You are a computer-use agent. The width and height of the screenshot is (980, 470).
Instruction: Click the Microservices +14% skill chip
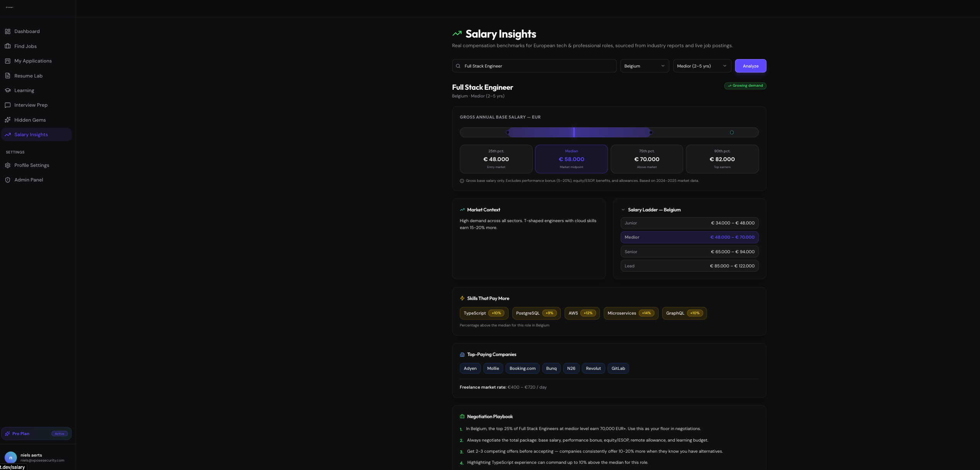[630, 313]
